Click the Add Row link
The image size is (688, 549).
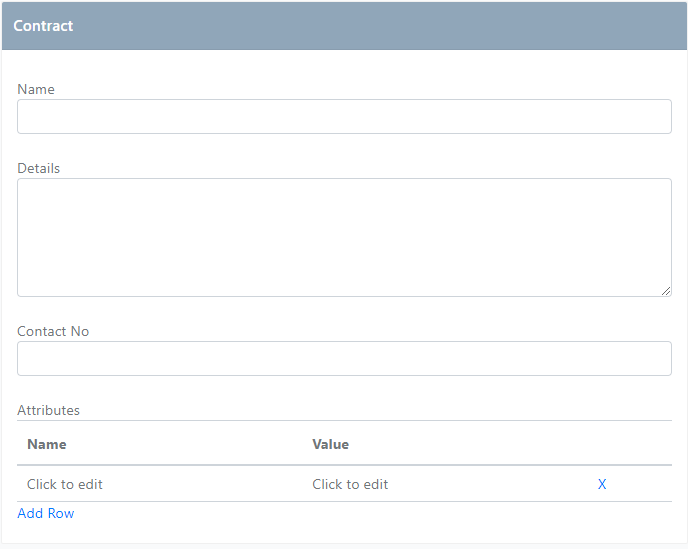(46, 513)
